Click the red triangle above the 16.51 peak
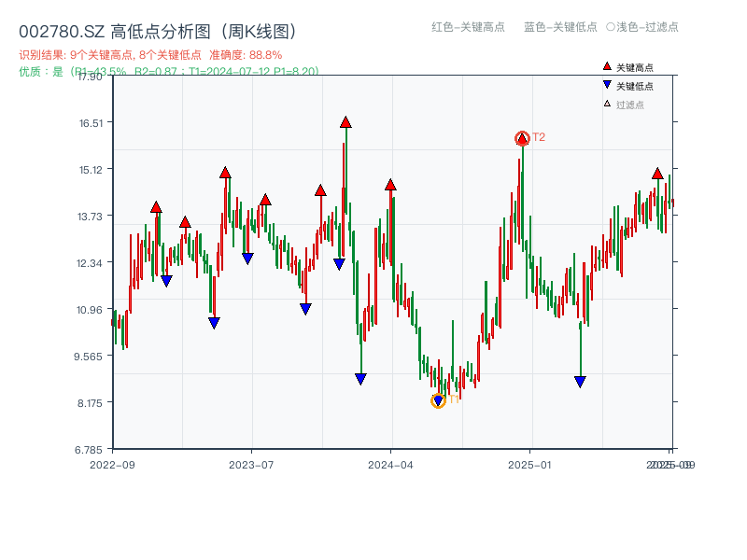 346,121
